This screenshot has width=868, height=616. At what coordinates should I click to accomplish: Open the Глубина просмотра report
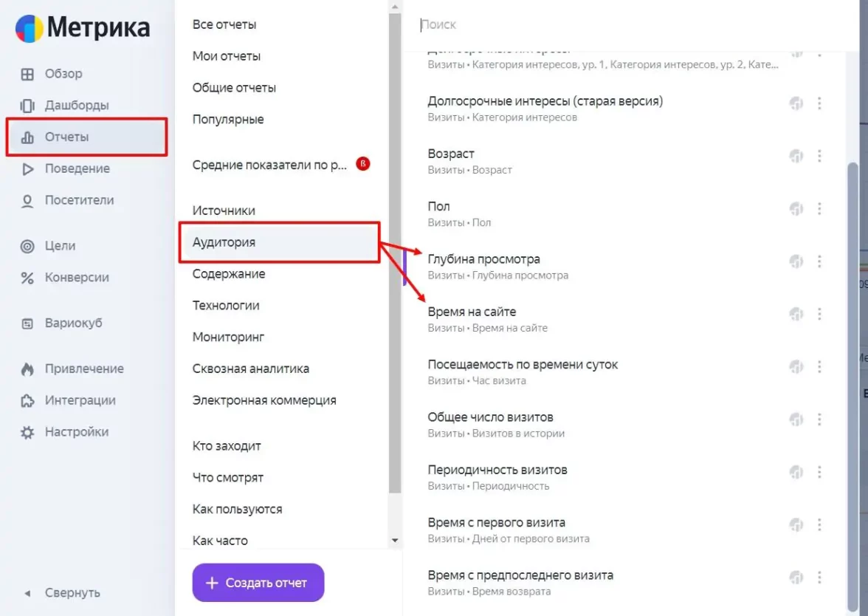(x=483, y=259)
